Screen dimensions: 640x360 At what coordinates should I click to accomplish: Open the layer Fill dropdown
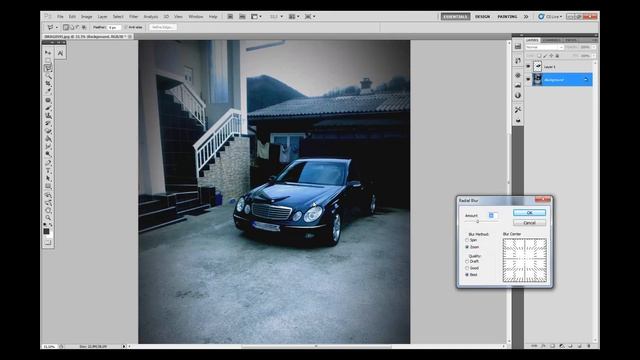tap(594, 56)
